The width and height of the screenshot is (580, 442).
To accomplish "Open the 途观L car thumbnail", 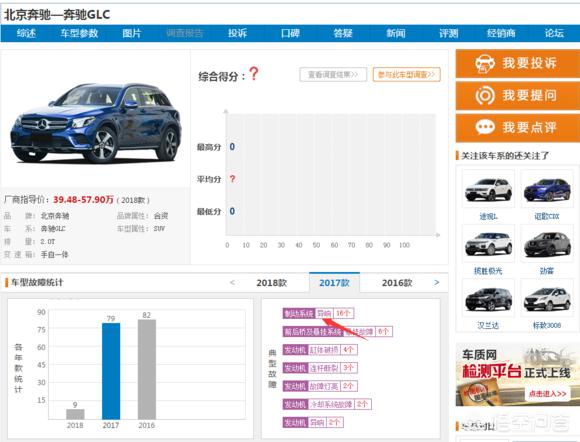I will 489,189.
